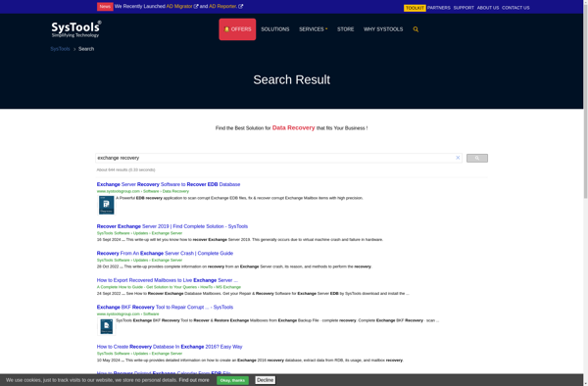Image resolution: width=588 pixels, height=386 pixels.
Task: Go to the STORE page
Action: click(345, 29)
